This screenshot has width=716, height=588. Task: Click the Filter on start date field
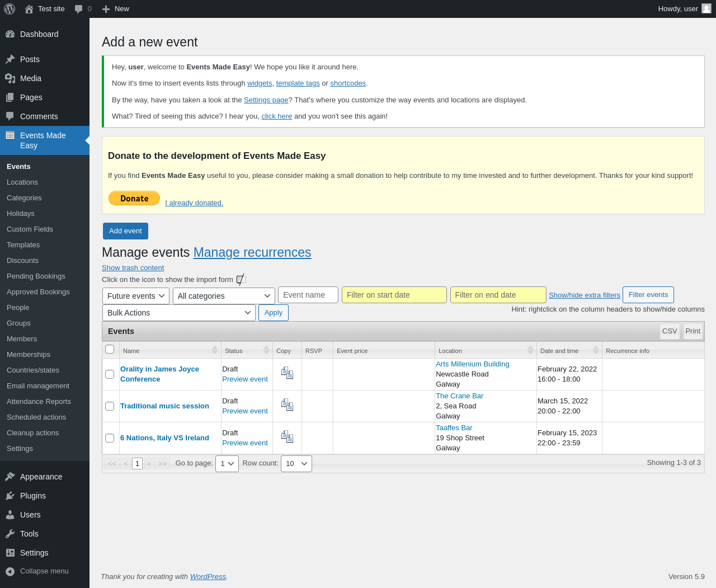[x=394, y=295]
